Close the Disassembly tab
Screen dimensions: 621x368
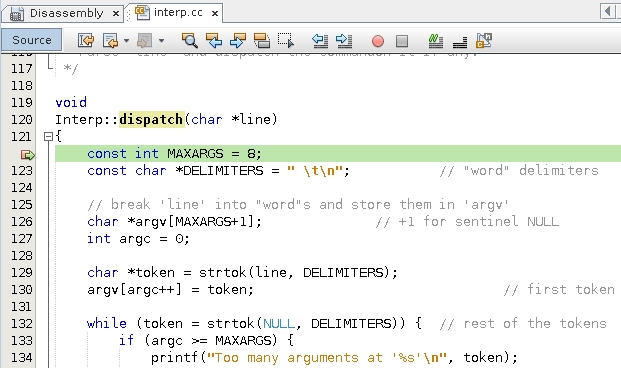116,14
